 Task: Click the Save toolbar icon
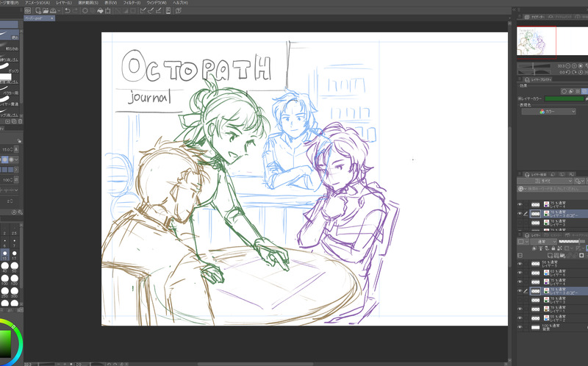(x=53, y=11)
